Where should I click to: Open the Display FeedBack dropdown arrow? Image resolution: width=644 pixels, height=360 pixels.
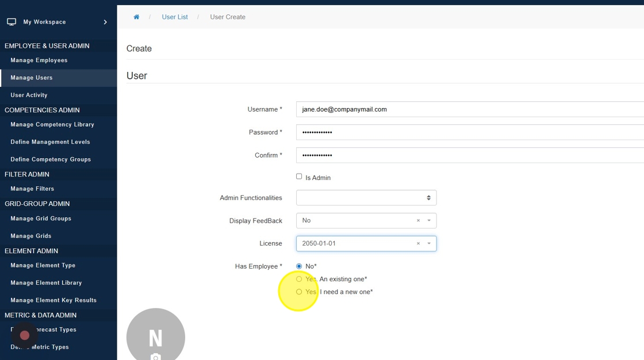(x=429, y=220)
